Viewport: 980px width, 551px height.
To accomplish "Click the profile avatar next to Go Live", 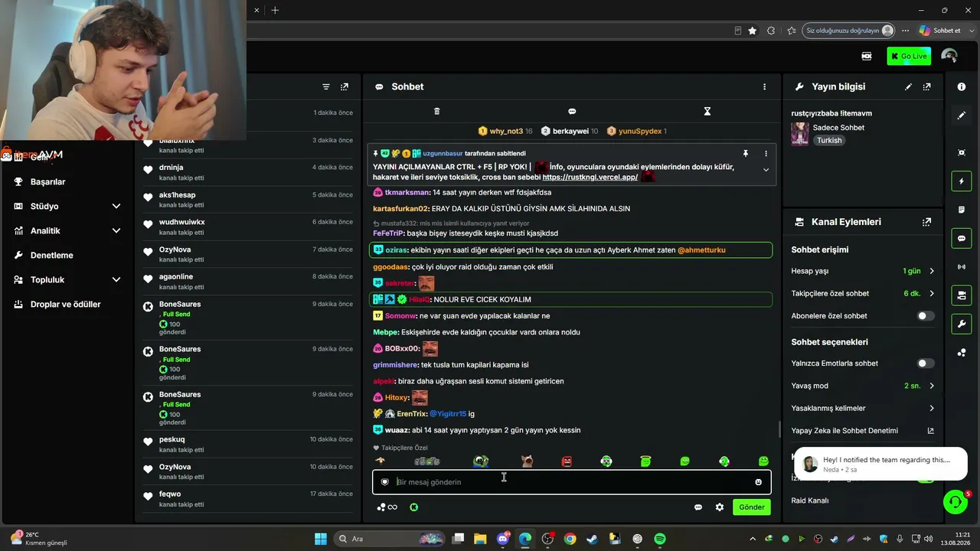I will click(x=949, y=56).
